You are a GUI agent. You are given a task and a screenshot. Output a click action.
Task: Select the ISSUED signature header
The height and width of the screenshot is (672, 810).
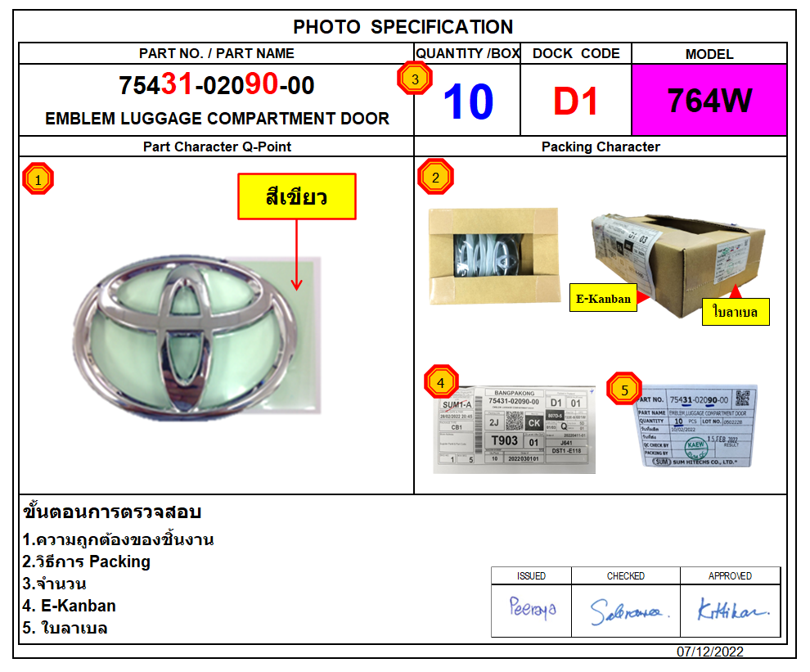[531, 576]
